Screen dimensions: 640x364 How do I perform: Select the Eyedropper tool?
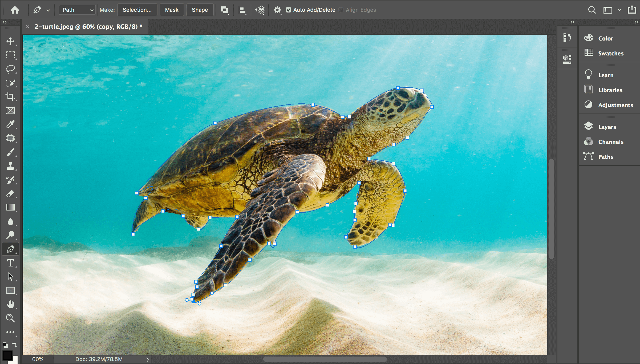click(x=10, y=124)
